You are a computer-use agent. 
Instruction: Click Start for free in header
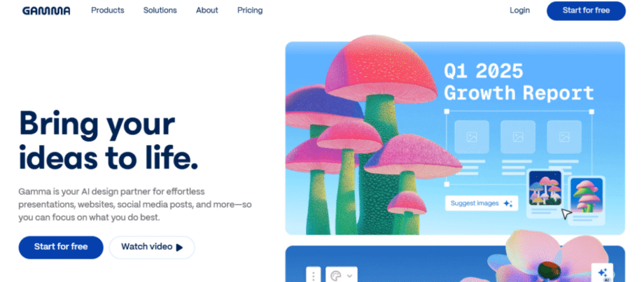[x=586, y=11]
